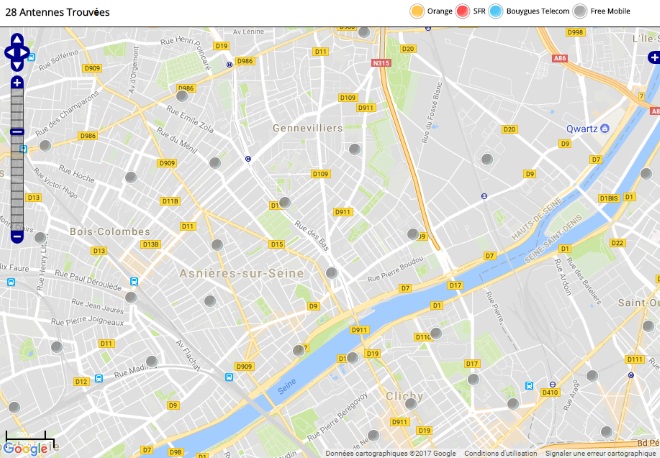Image resolution: width=660 pixels, height=458 pixels.
Task: Pan the map up with the top arrow
Action: click(17, 40)
